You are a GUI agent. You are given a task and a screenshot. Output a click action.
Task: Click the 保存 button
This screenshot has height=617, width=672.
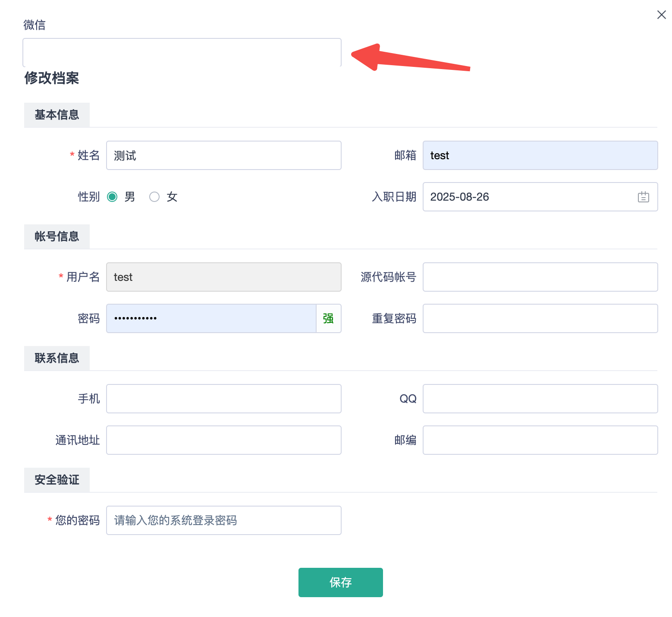[340, 582]
